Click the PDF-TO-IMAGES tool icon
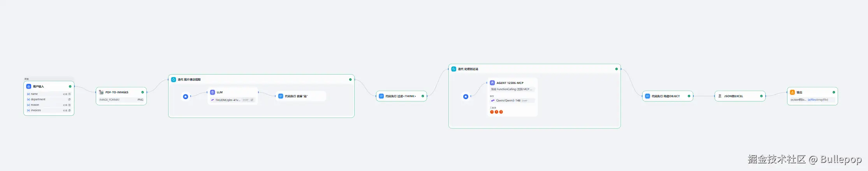The height and width of the screenshot is (171, 868). [x=101, y=92]
